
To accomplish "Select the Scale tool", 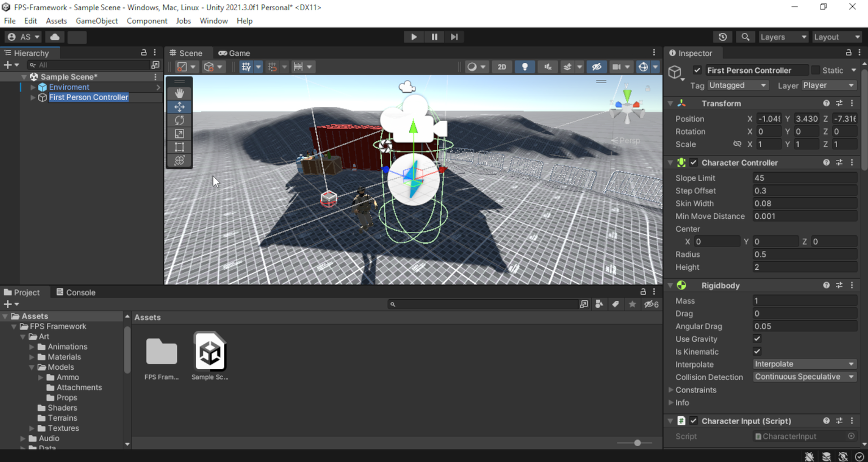I will pos(179,134).
